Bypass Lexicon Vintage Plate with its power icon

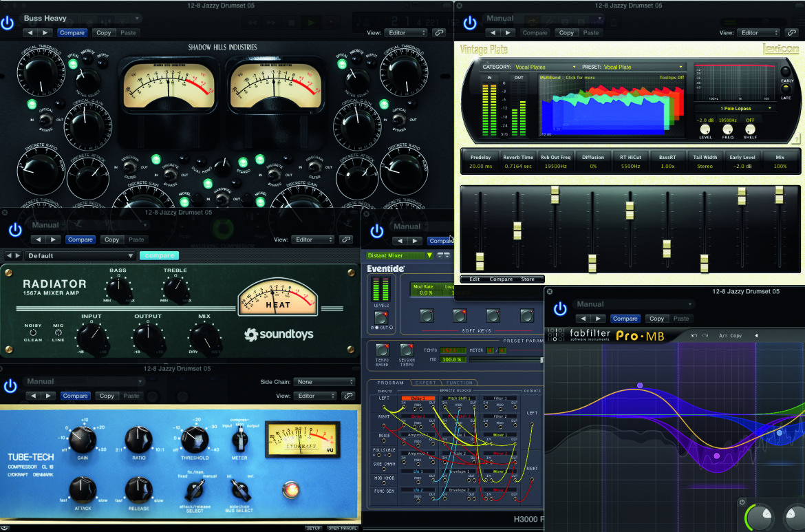click(470, 23)
